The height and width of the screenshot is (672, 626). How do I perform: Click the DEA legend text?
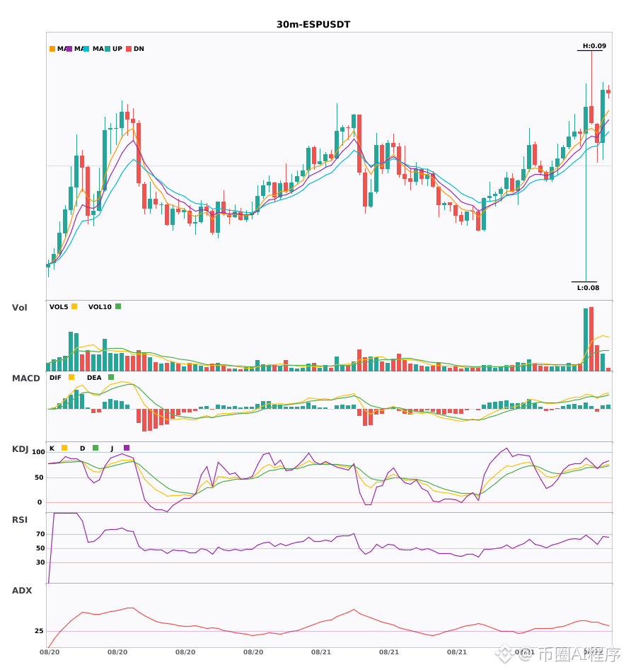(x=94, y=378)
